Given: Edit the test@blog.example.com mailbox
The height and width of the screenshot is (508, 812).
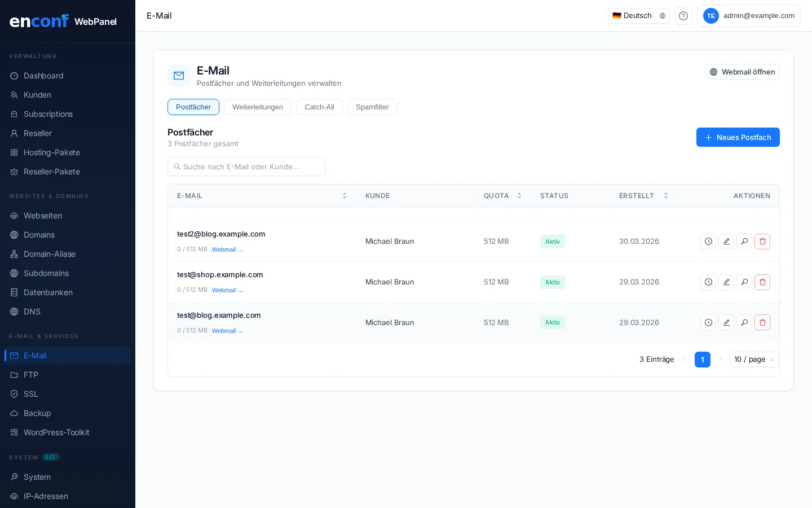Looking at the screenshot, I should [x=726, y=323].
